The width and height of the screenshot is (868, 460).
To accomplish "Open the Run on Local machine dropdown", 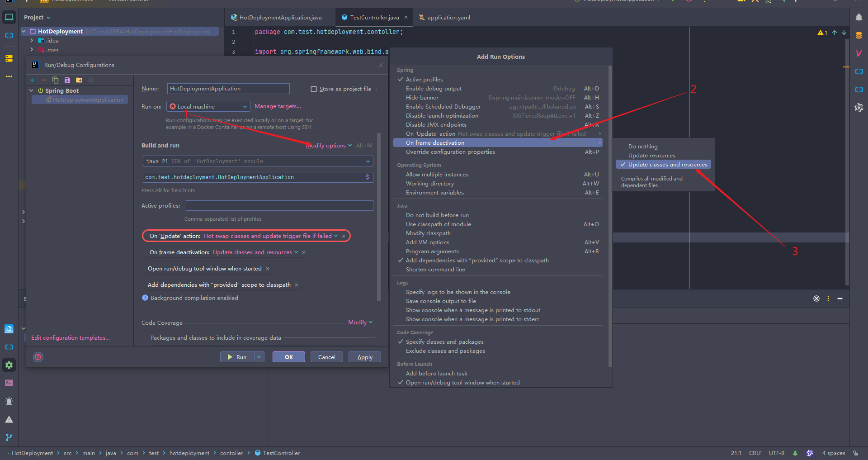I will [x=208, y=107].
